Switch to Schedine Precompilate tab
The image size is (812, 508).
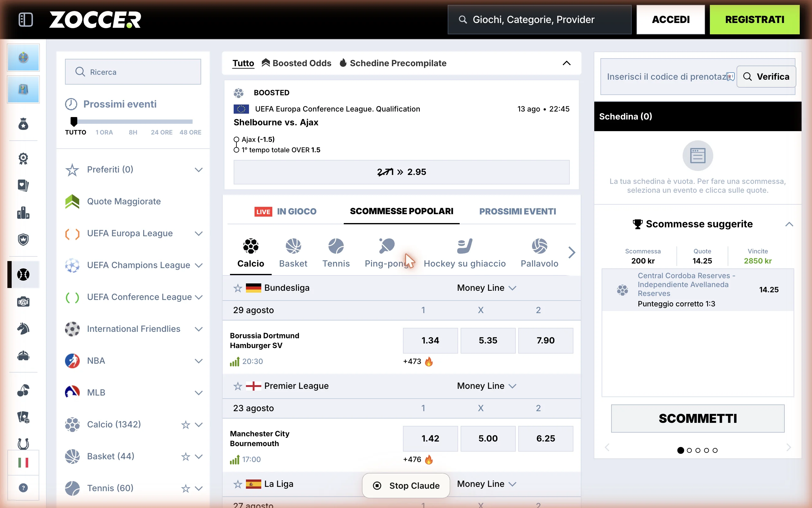point(393,63)
